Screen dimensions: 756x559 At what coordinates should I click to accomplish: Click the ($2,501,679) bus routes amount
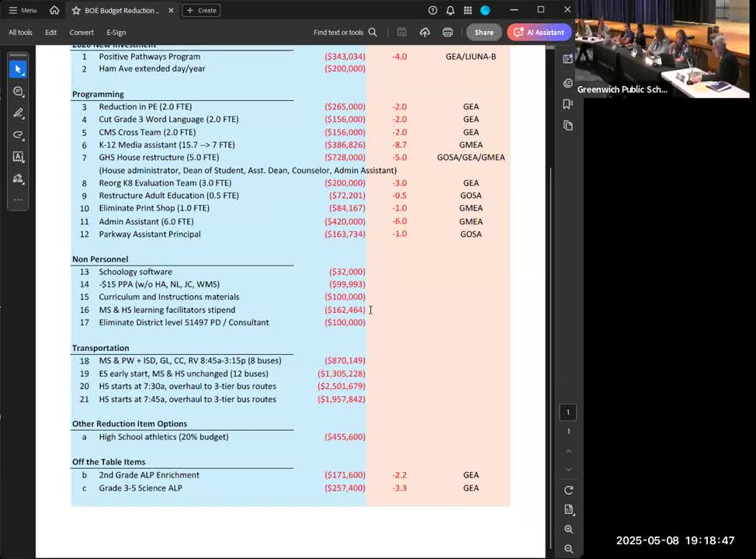click(x=342, y=386)
